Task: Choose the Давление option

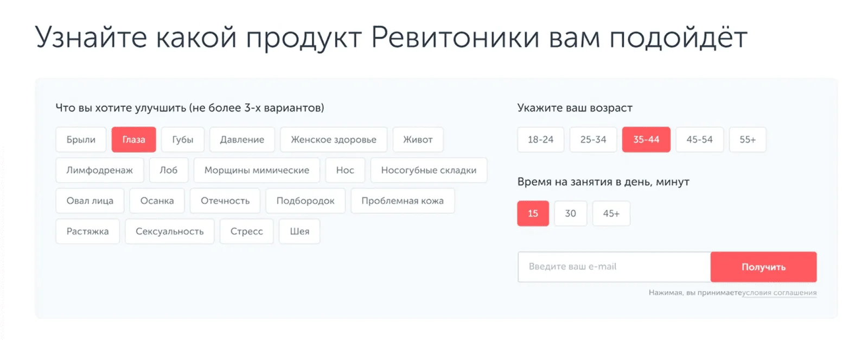Action: [242, 140]
